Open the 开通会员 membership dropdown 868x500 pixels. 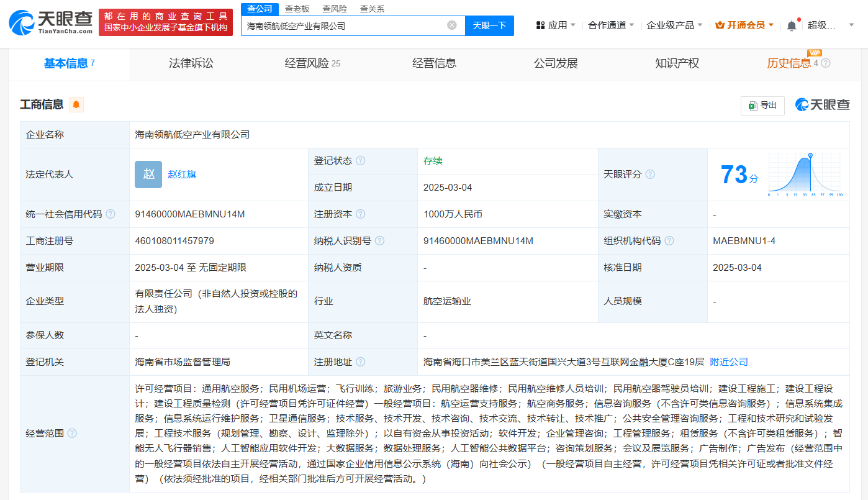(744, 25)
